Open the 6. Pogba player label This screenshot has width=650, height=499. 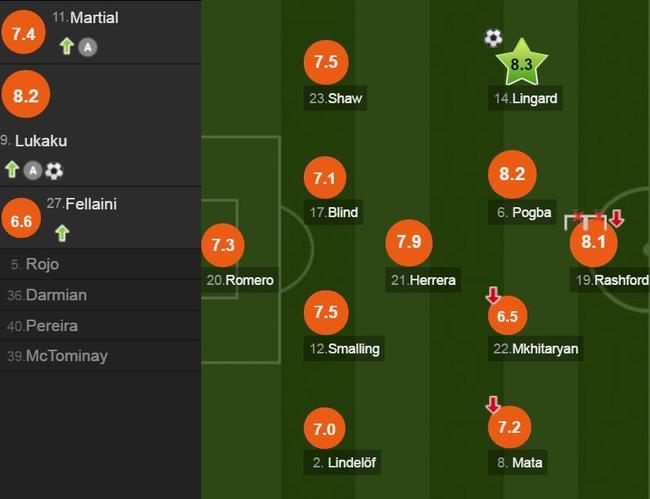(x=522, y=213)
